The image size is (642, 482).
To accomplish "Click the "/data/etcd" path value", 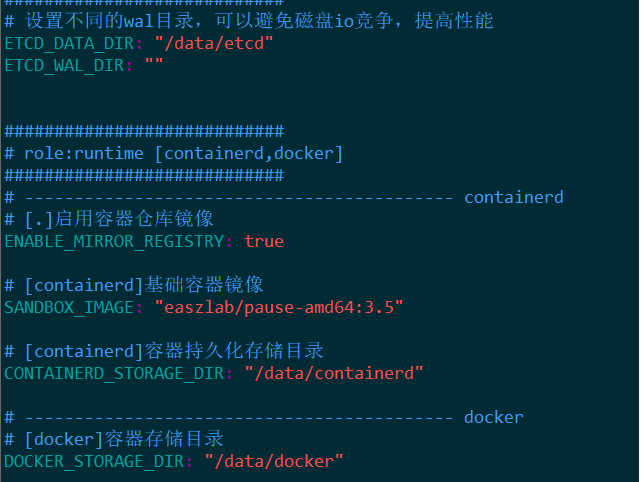I will tap(213, 43).
